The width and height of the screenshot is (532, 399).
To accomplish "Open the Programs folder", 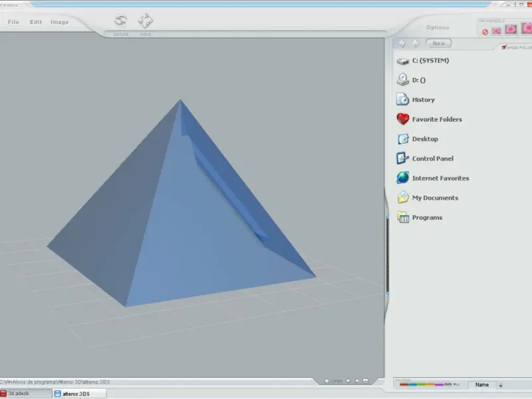I will pos(420,217).
